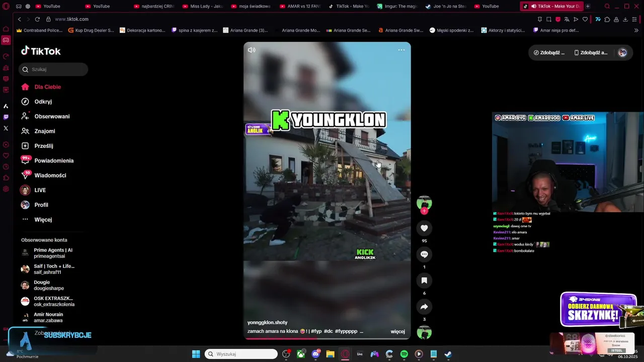
Task: Focus the Szukaj search field
Action: pyautogui.click(x=53, y=69)
